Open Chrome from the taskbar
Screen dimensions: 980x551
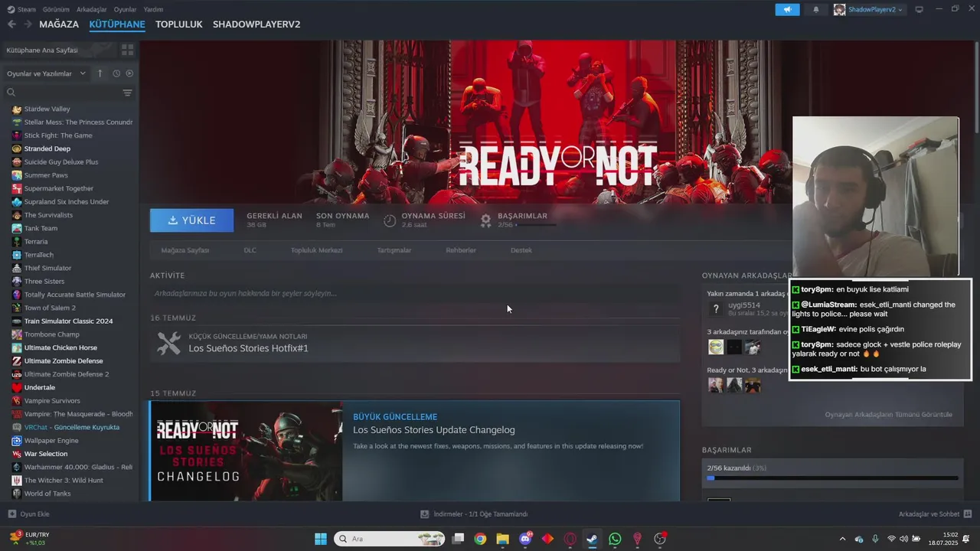click(480, 539)
